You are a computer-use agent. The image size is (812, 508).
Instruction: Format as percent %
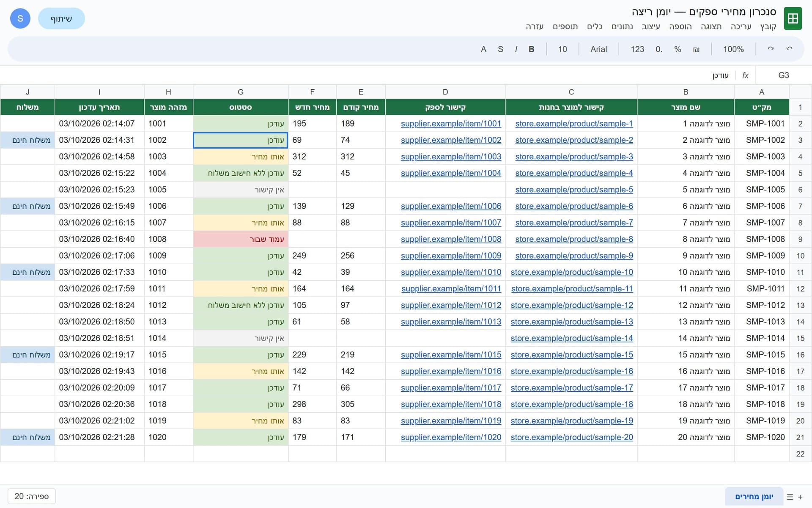click(x=678, y=49)
